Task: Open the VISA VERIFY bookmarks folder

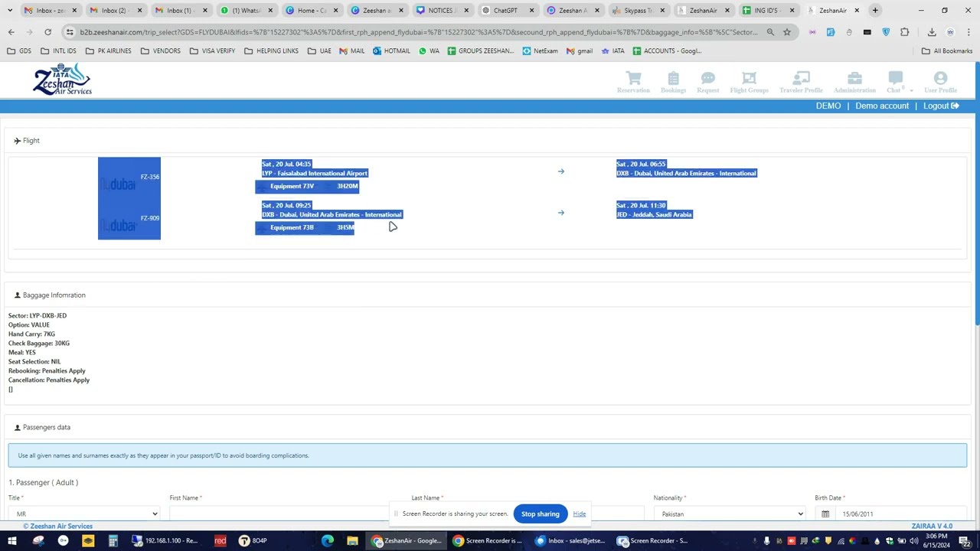Action: (x=212, y=51)
